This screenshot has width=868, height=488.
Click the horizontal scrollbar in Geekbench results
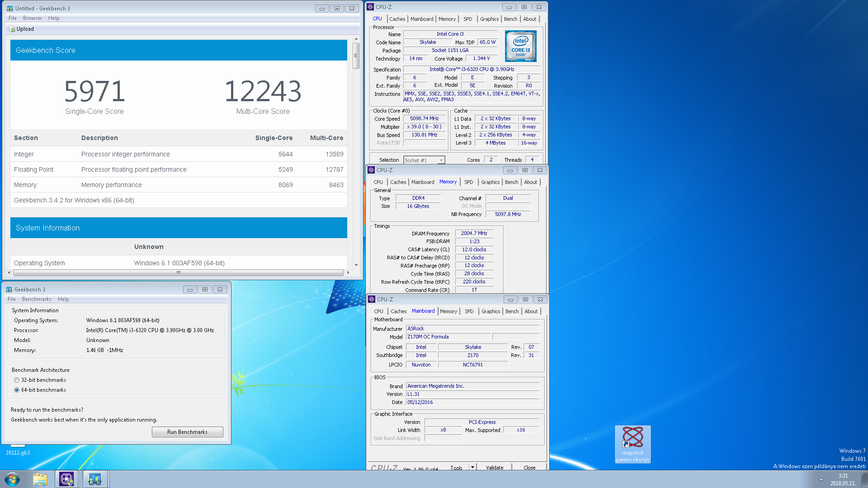point(178,272)
